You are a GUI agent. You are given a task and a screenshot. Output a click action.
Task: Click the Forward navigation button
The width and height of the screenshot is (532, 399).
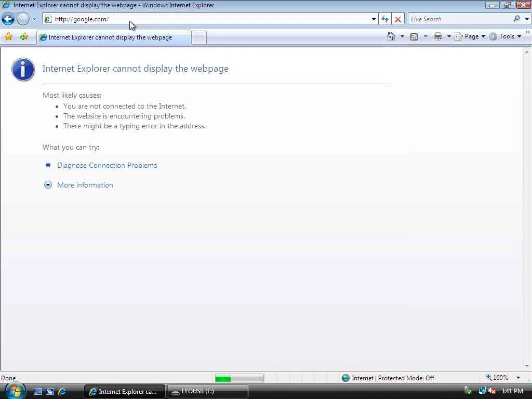(23, 19)
